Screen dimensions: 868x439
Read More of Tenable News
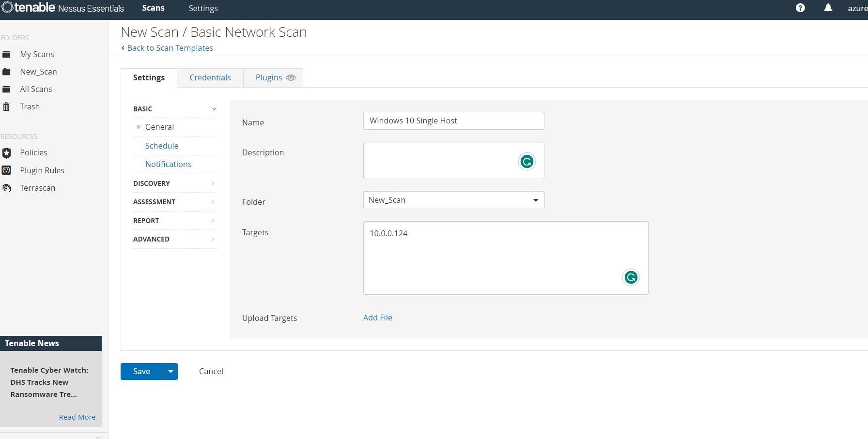pyautogui.click(x=77, y=417)
